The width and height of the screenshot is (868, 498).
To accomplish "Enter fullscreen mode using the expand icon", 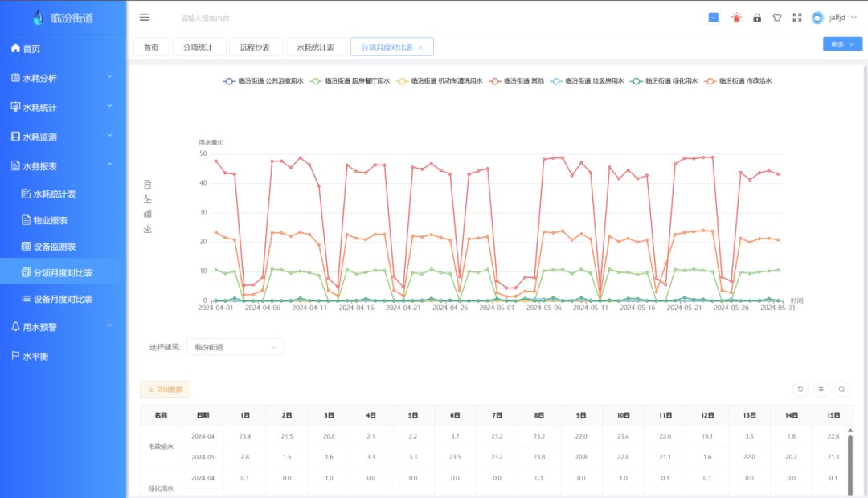I will pos(797,18).
